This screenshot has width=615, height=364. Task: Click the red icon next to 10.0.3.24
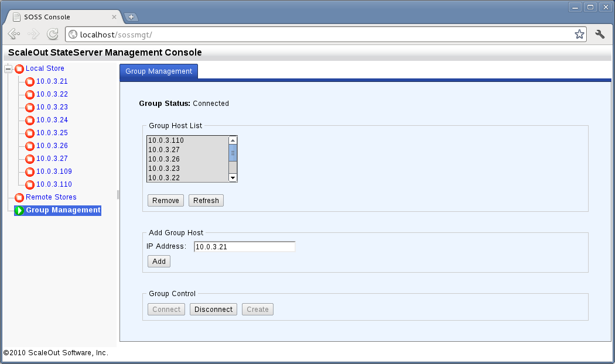point(30,121)
